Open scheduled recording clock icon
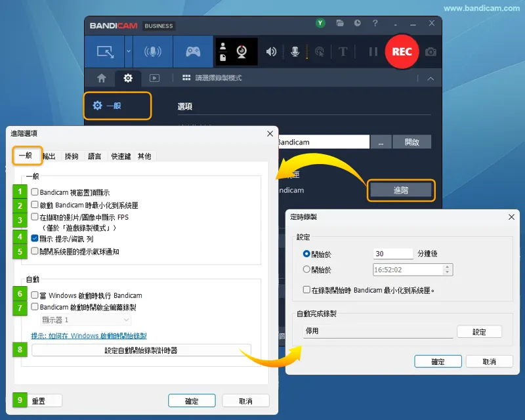 click(358, 23)
